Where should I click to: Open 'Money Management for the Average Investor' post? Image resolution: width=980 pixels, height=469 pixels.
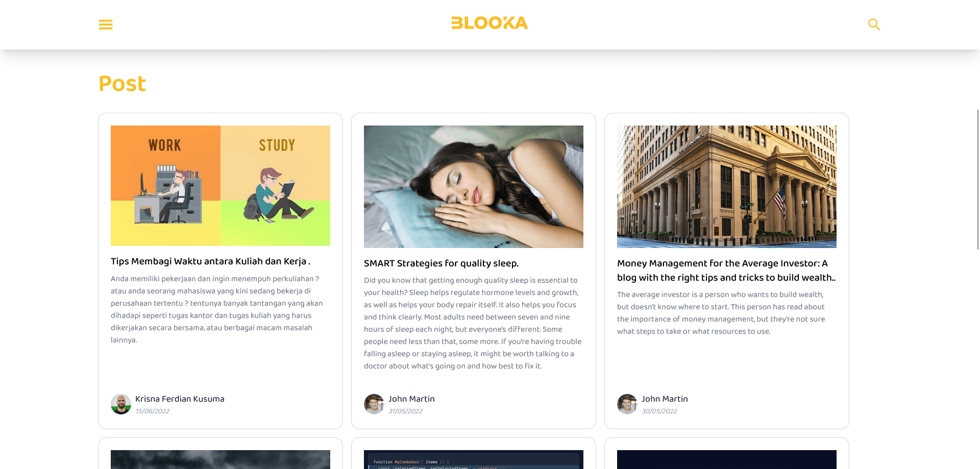[x=726, y=270]
